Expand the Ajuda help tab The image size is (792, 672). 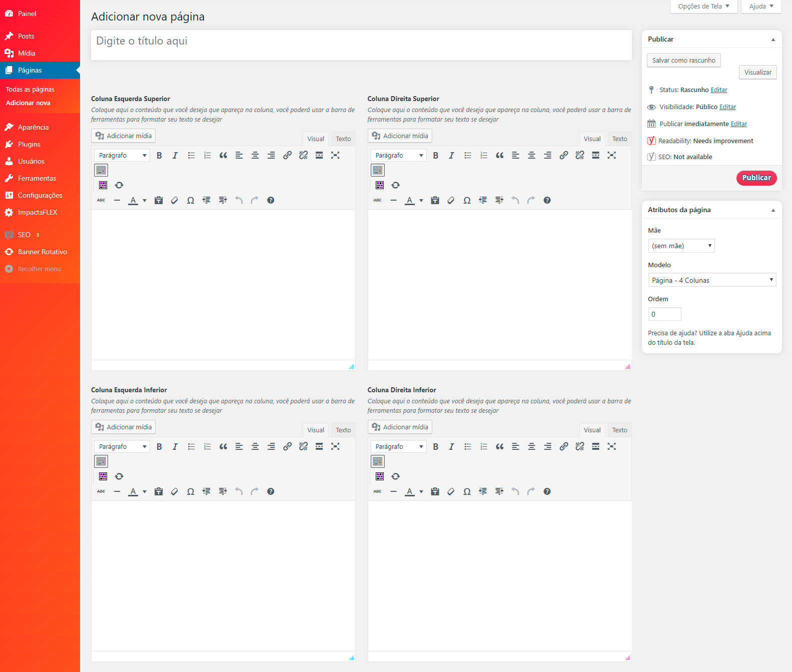(x=761, y=7)
